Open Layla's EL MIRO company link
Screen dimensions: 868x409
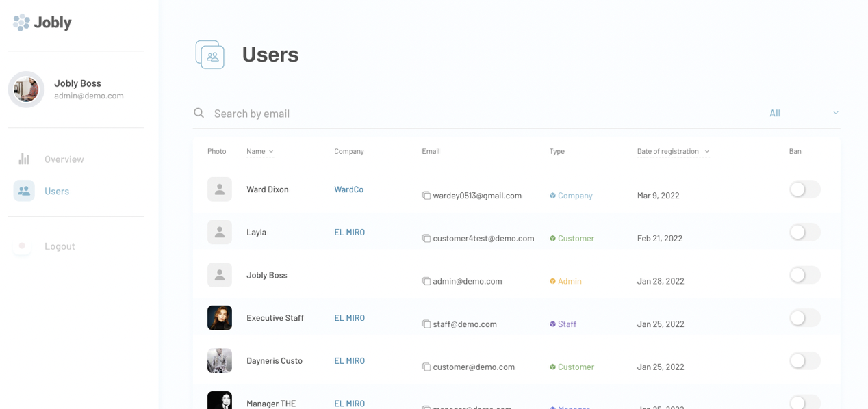tap(349, 233)
